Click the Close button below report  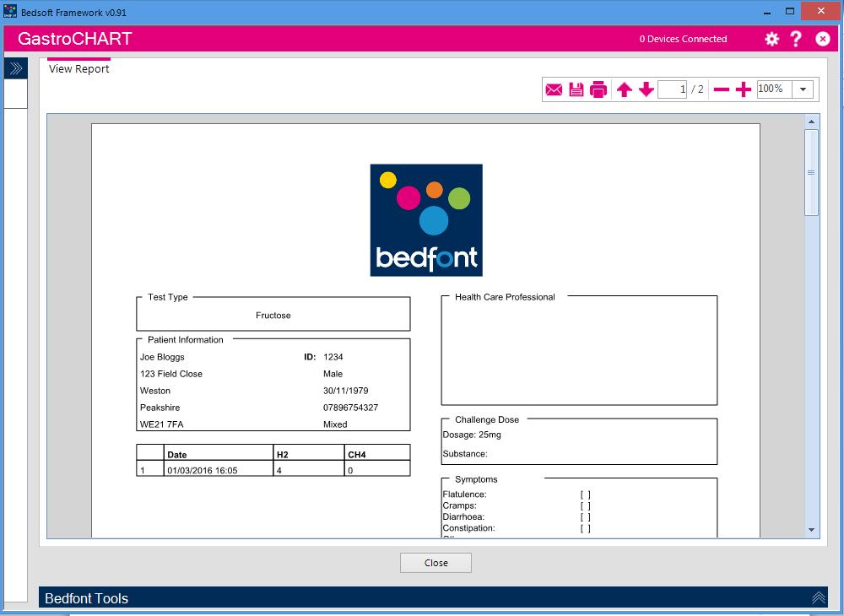click(x=436, y=563)
